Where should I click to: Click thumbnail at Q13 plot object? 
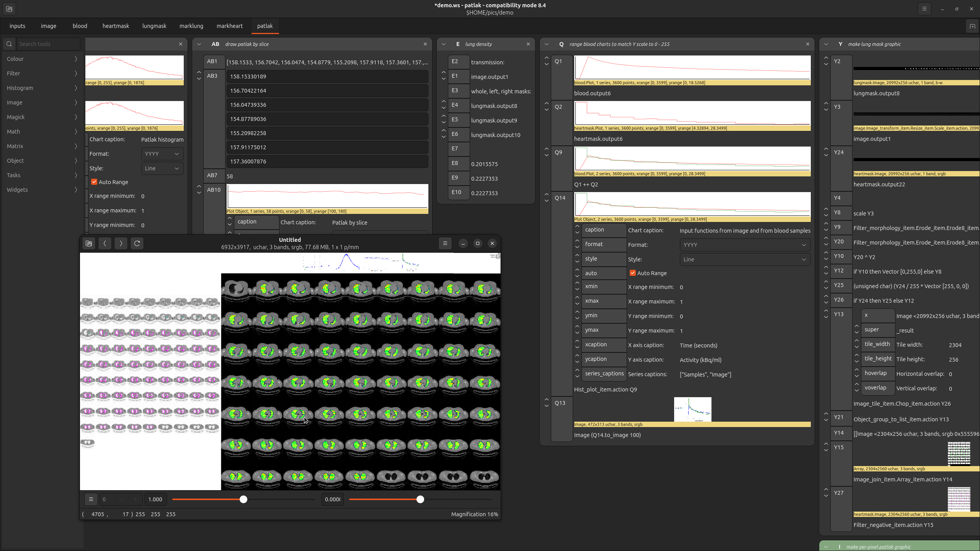(693, 409)
